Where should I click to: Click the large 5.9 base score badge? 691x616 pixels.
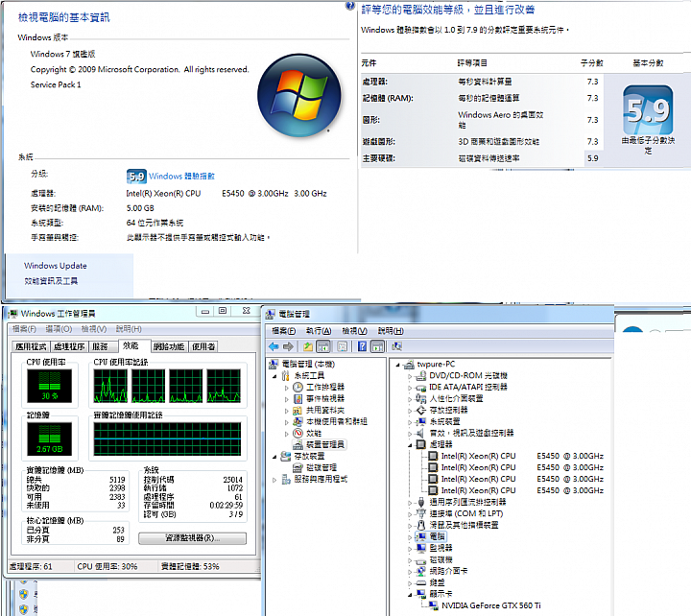click(x=648, y=110)
